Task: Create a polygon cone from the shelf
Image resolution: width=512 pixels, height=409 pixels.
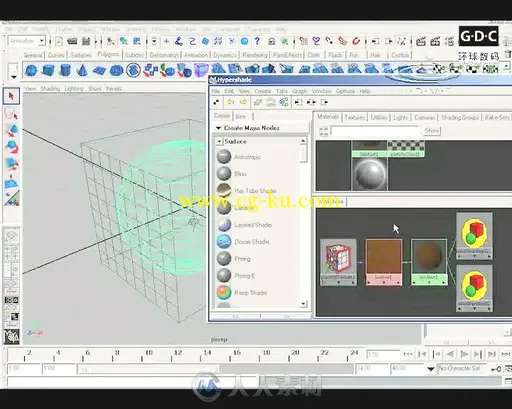Action: pyautogui.click(x=82, y=70)
